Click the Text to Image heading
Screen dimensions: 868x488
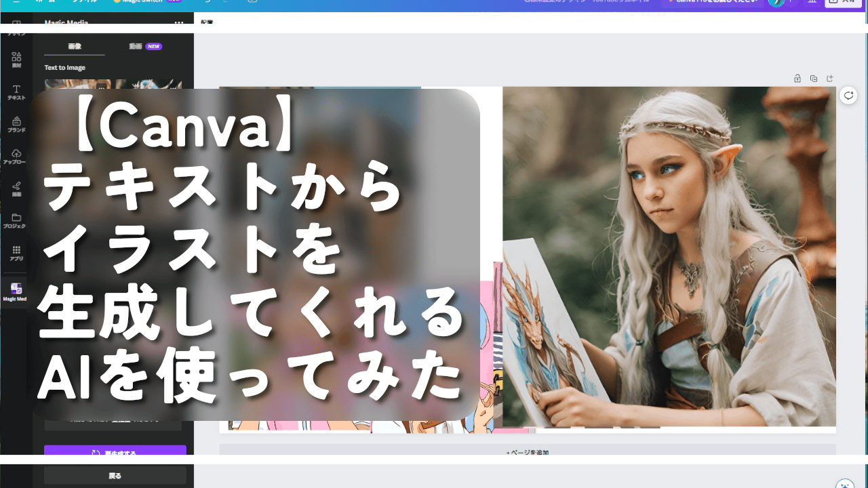[65, 68]
